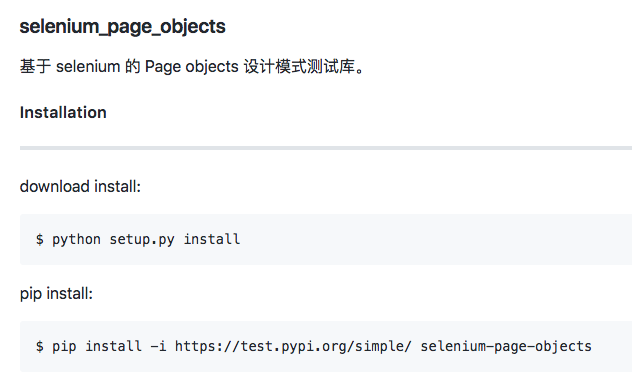This screenshot has height=381, width=632.
Task: Click the selenium-page-objects package name in command
Action: pyautogui.click(x=506, y=347)
